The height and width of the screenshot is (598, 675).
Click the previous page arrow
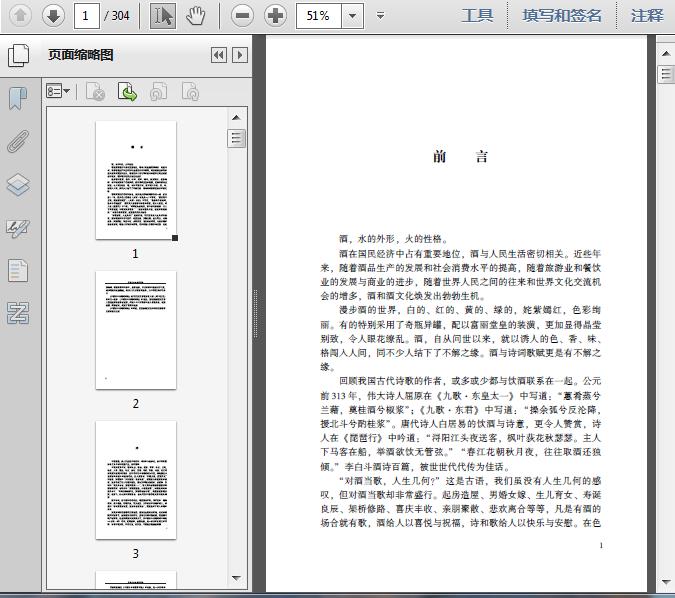point(20,15)
